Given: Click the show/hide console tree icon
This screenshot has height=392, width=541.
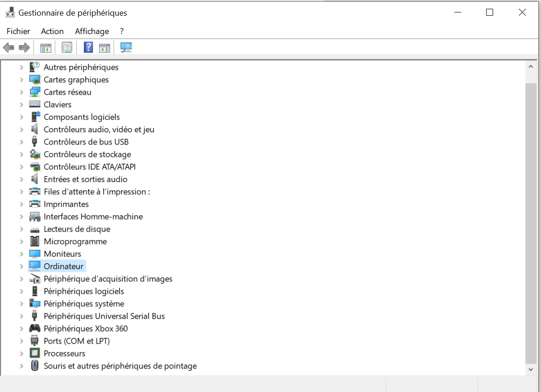Looking at the screenshot, I should click(x=46, y=47).
